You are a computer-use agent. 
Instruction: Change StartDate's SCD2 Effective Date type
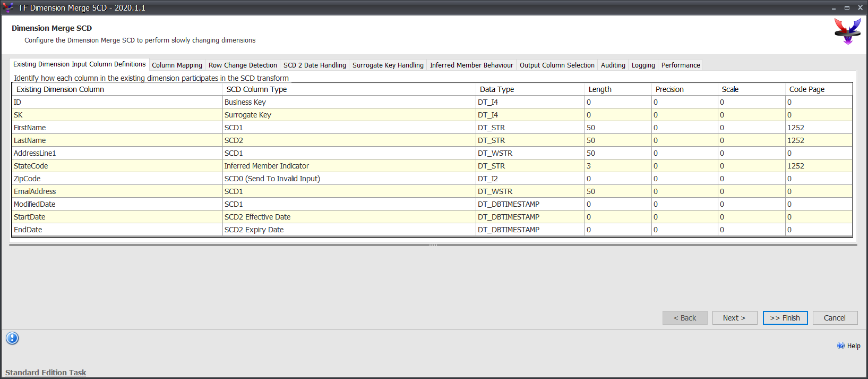tap(349, 217)
